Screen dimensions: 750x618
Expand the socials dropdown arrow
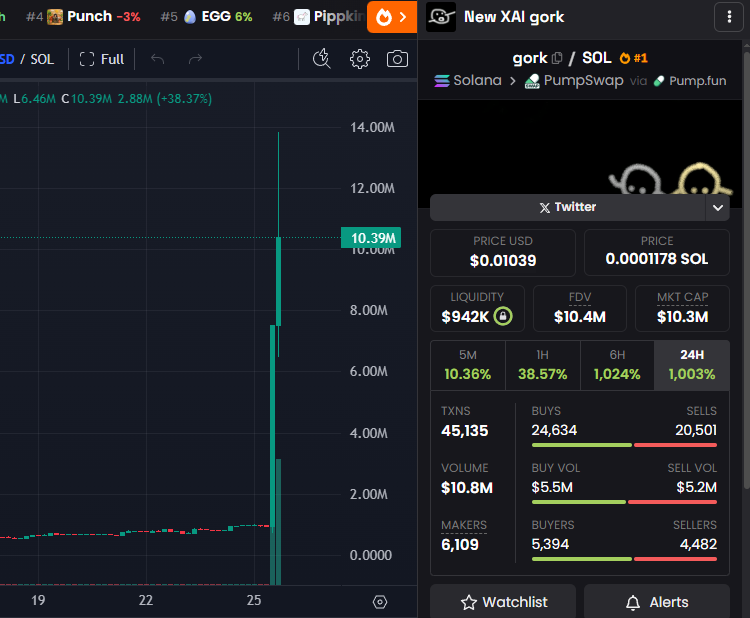(x=717, y=208)
